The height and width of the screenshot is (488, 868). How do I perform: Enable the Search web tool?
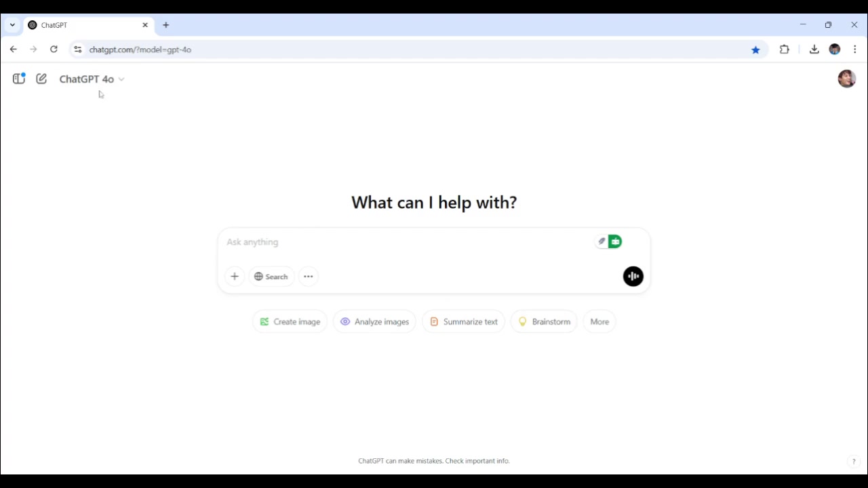coord(271,277)
